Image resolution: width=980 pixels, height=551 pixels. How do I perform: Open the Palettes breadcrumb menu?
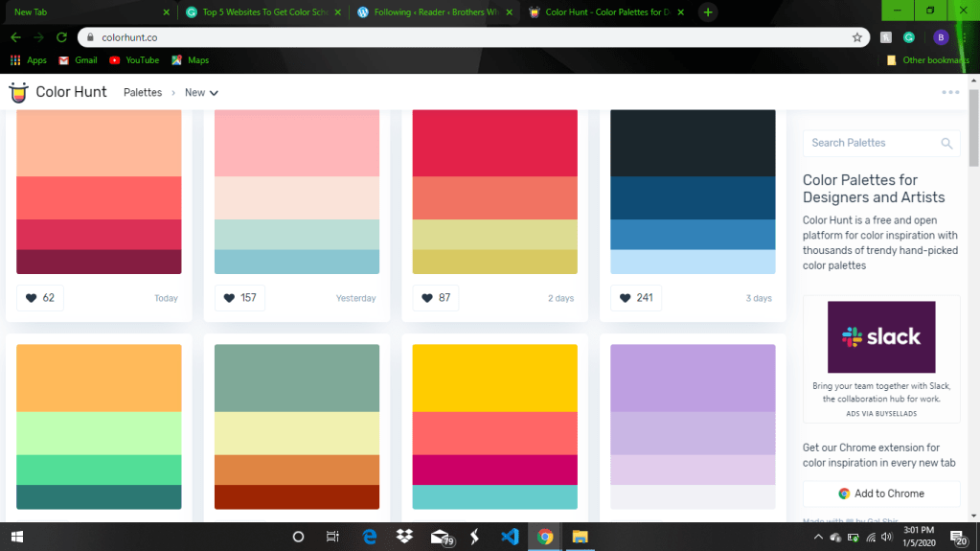click(x=143, y=93)
